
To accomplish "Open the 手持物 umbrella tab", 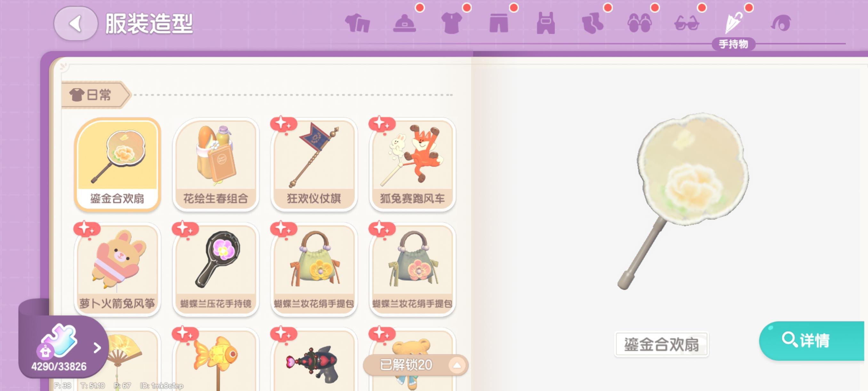I will (734, 24).
